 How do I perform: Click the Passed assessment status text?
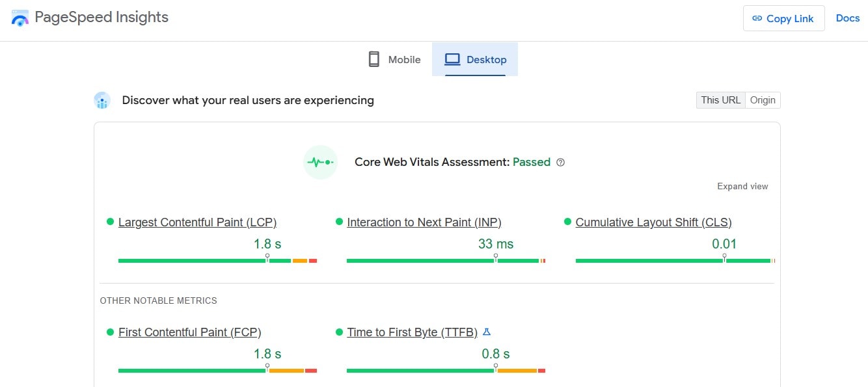pos(532,162)
